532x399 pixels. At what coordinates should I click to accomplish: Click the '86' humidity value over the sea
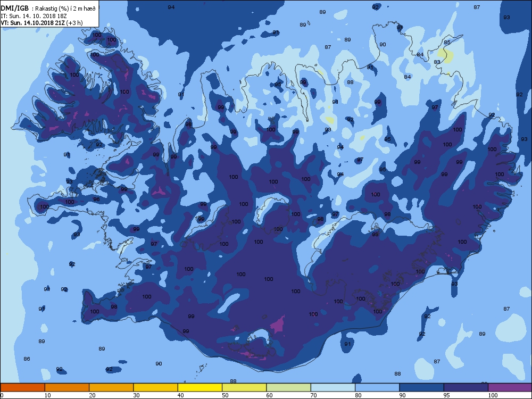pyautogui.click(x=27, y=359)
